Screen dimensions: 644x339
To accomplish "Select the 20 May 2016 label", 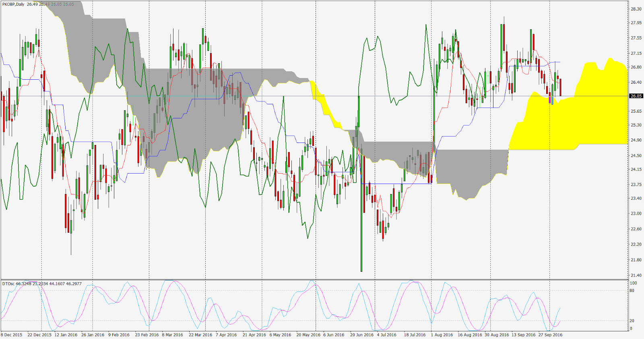I will [x=308, y=335].
